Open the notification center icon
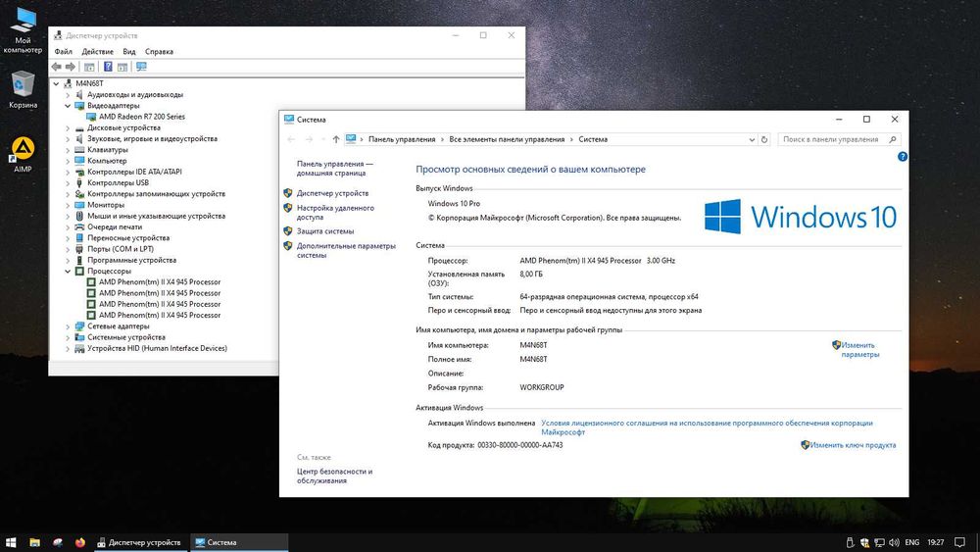Viewport: 980px width, 552px height. pyautogui.click(x=960, y=542)
